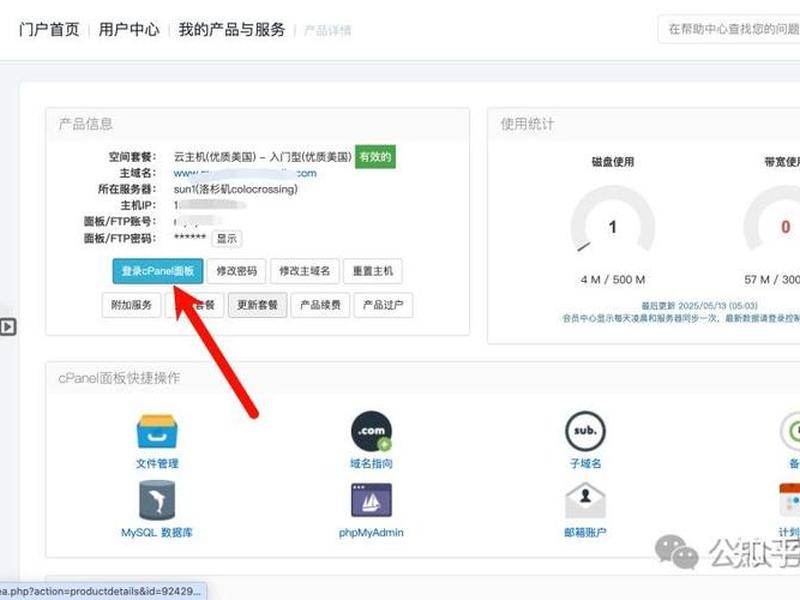800x600 pixels.
Task: Click the phpMyAdmin text link
Action: click(x=371, y=533)
